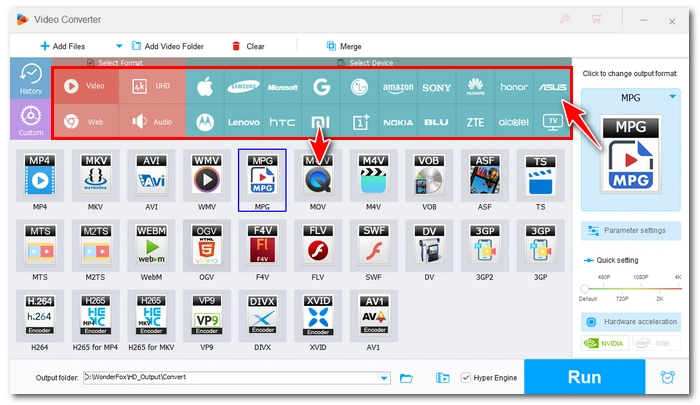
Task: Open the Apple device profiles
Action: coord(205,87)
